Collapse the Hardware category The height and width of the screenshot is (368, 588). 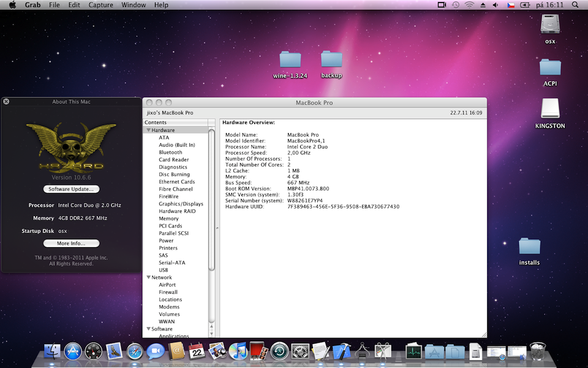point(148,130)
